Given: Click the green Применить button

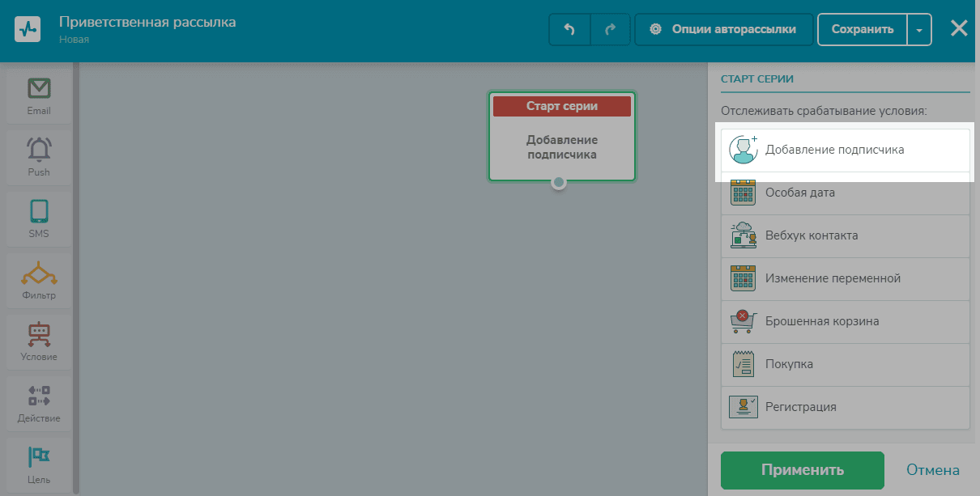Looking at the screenshot, I should pyautogui.click(x=803, y=470).
